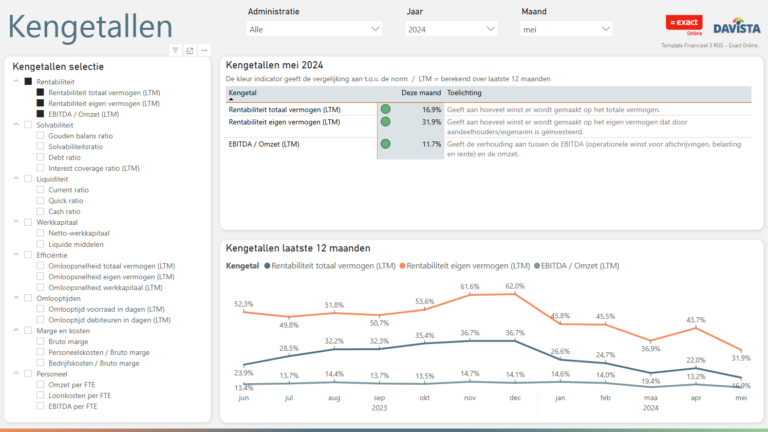Click the focus mode icon above selection panel
The height and width of the screenshot is (432, 768).
pyautogui.click(x=190, y=50)
